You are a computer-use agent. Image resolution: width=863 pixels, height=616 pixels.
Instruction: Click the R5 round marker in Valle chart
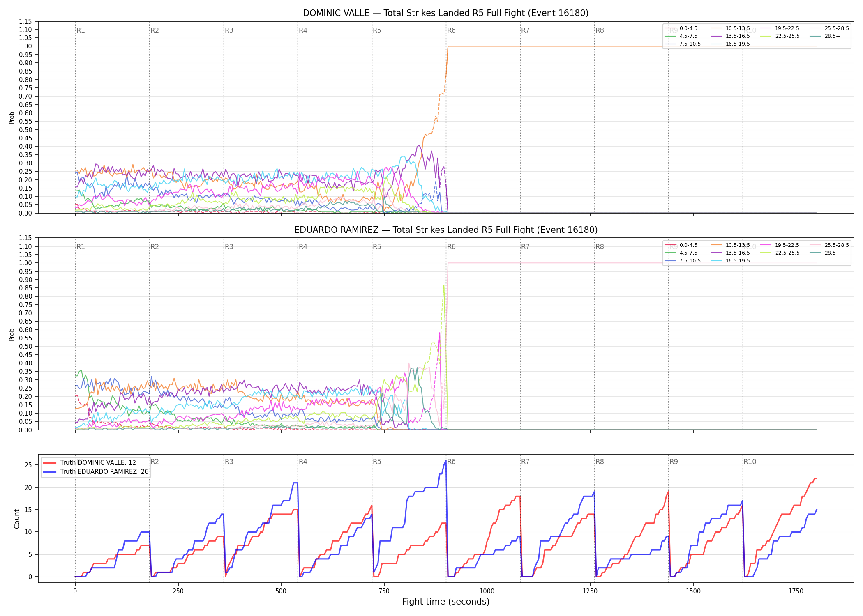click(377, 30)
